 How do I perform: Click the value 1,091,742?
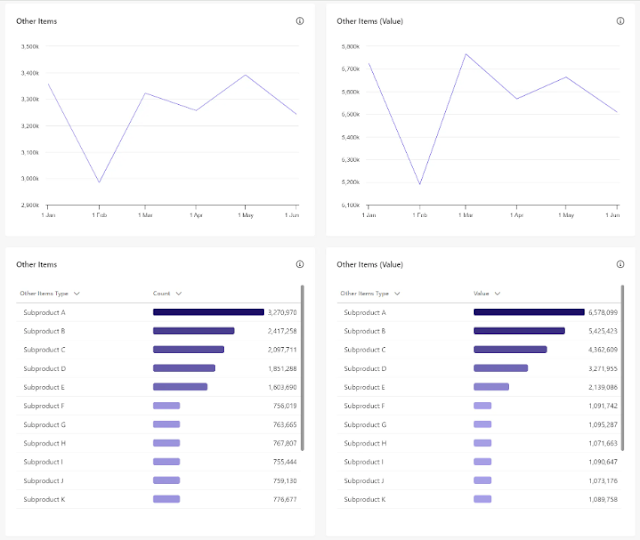point(603,406)
